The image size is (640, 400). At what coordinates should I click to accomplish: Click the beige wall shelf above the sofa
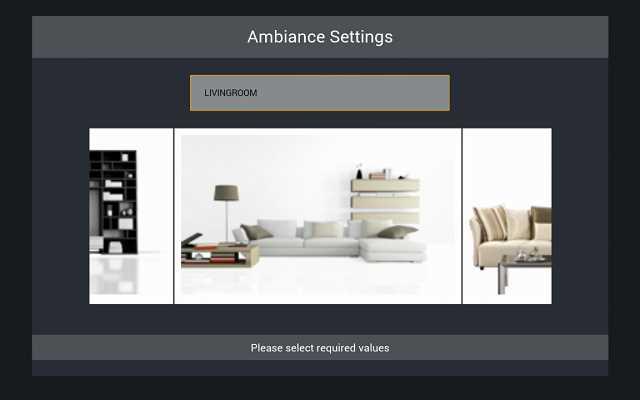pyautogui.click(x=385, y=200)
